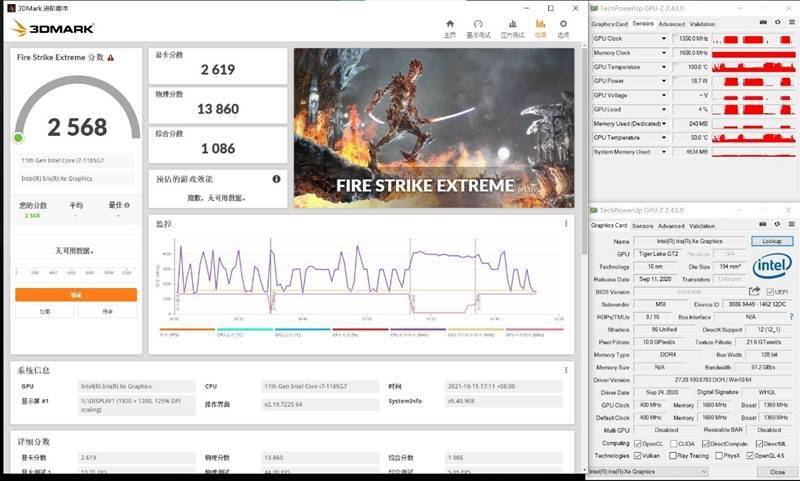Open GPU selector dropdown at GPU-Z bottom
The height and width of the screenshot is (481, 800).
coord(648,472)
